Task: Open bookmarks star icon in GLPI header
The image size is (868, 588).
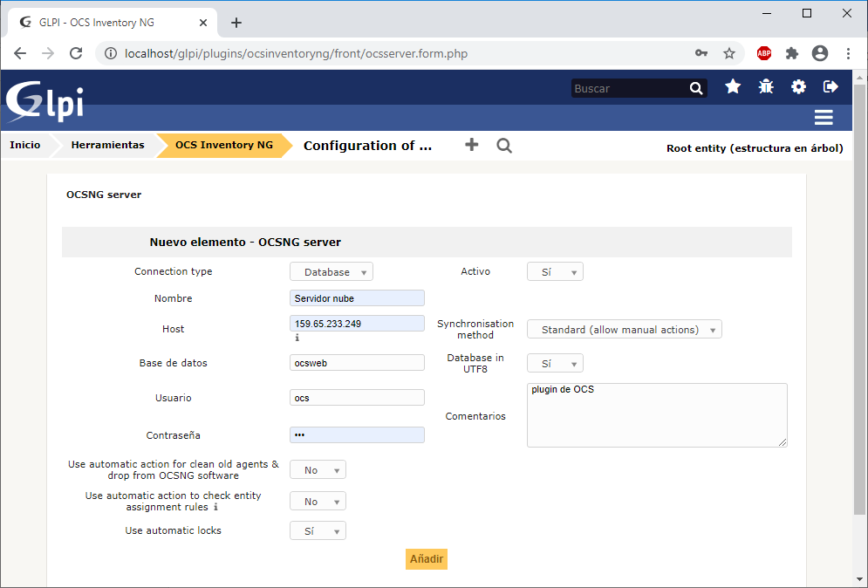Action: point(733,86)
